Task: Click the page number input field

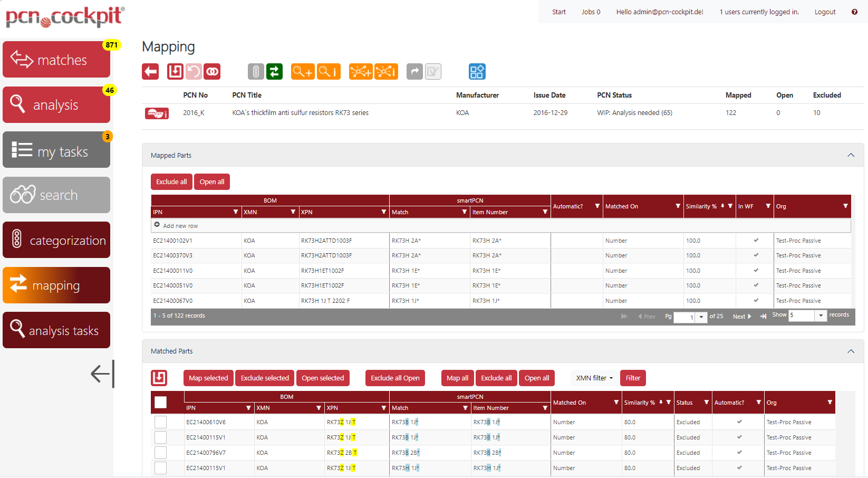Action: click(x=684, y=317)
